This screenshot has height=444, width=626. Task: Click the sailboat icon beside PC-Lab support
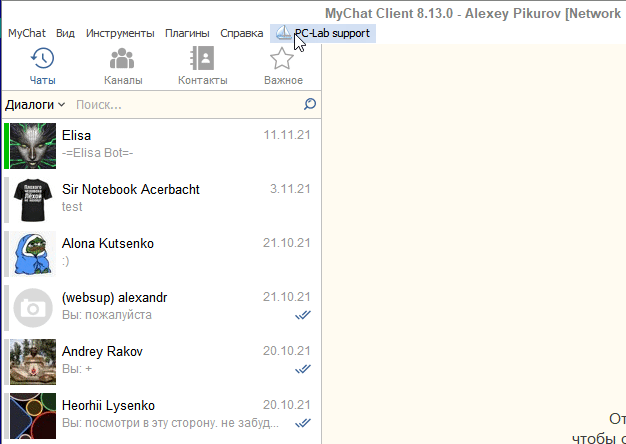[283, 33]
